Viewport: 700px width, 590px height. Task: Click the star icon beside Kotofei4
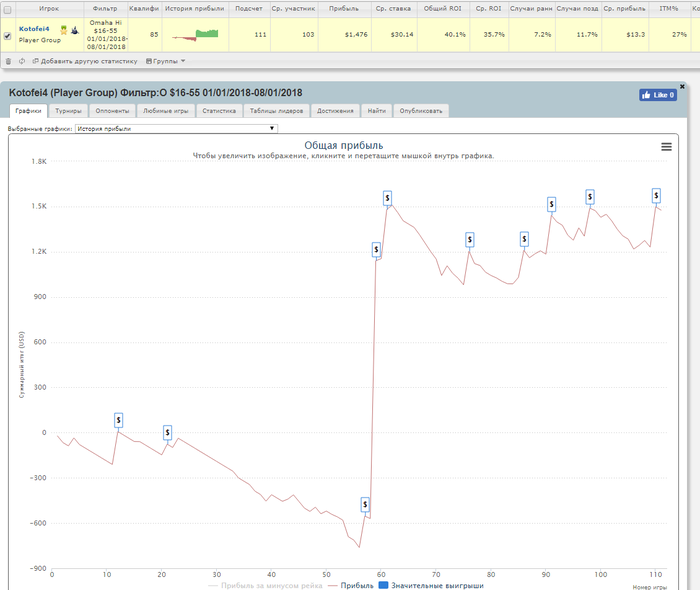pyautogui.click(x=64, y=30)
